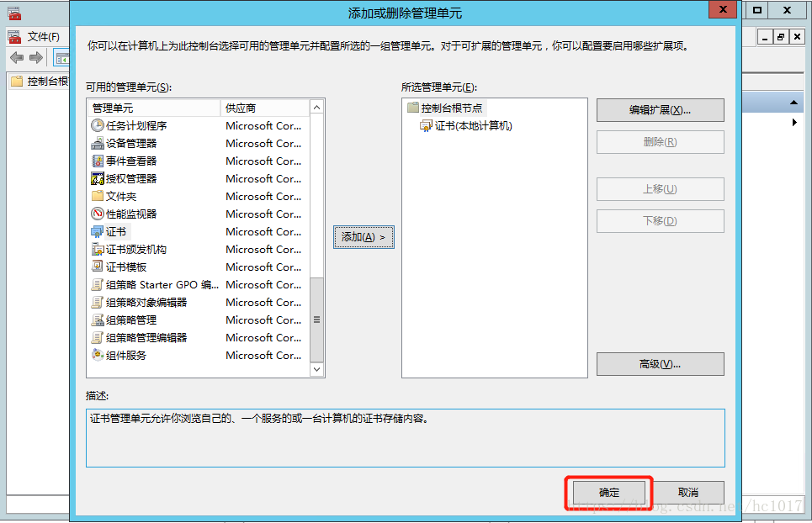Select 证书颁发机构 row text
Image resolution: width=812 pixels, height=523 pixels.
pyautogui.click(x=136, y=250)
